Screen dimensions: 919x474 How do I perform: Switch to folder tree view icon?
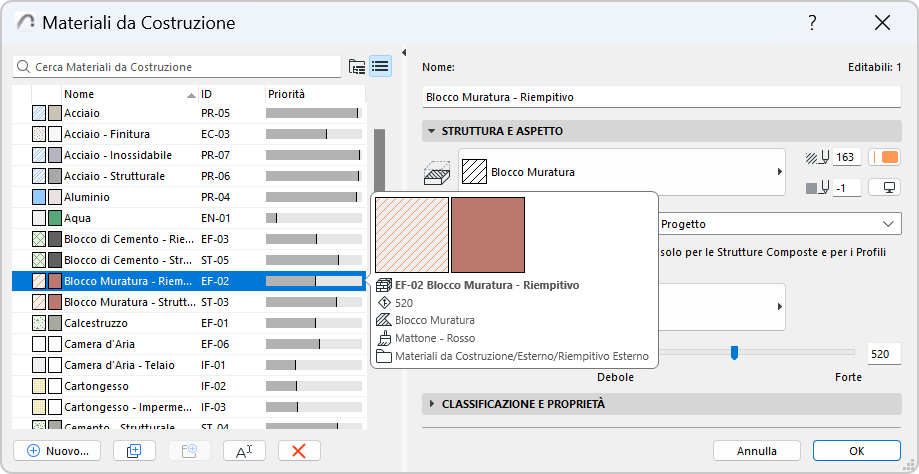[357, 67]
